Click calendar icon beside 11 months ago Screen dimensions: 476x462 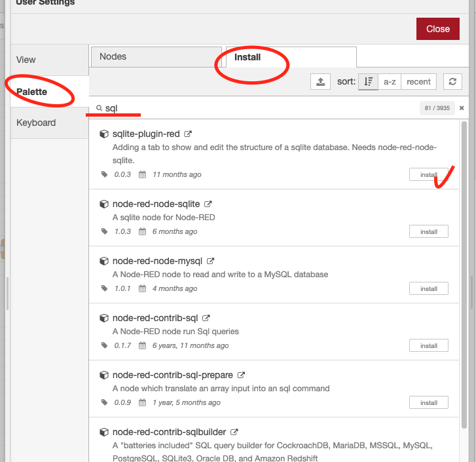(142, 174)
